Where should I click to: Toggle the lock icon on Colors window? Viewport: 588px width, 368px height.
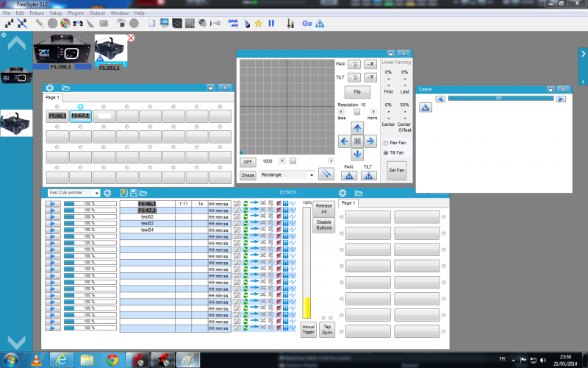[x=550, y=89]
